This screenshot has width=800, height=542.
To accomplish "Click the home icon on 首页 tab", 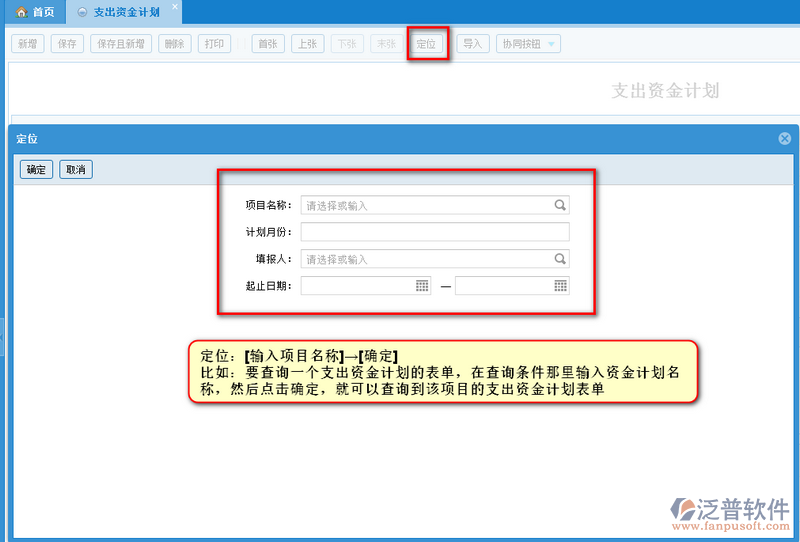I will coord(21,12).
